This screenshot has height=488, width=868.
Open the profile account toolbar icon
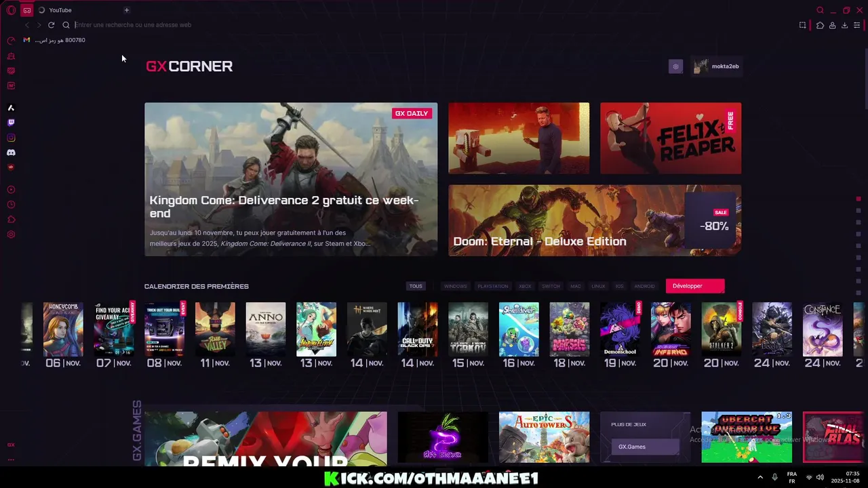[832, 25]
